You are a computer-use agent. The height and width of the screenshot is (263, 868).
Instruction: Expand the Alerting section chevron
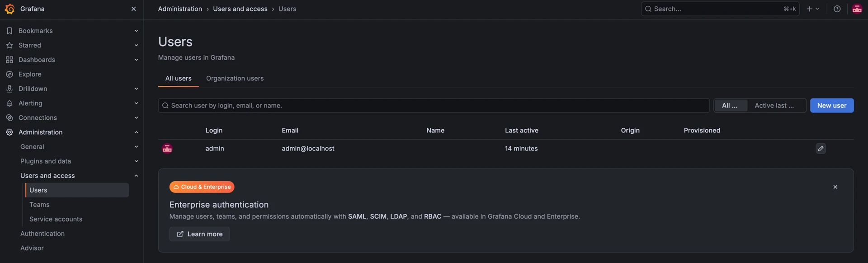136,103
